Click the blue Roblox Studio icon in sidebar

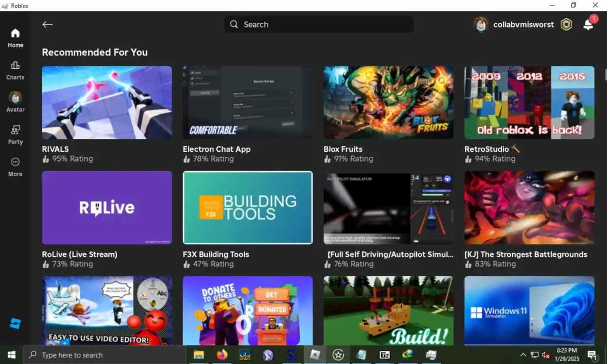pyautogui.click(x=15, y=324)
